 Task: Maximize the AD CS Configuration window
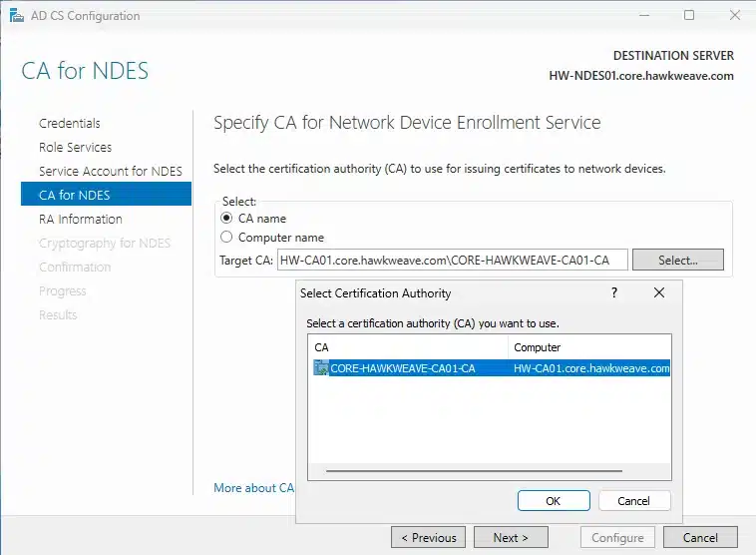pyautogui.click(x=689, y=16)
